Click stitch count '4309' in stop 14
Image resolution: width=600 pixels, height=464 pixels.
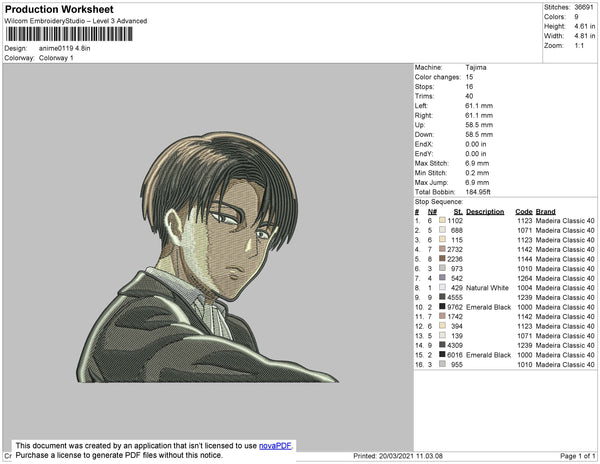click(x=455, y=345)
